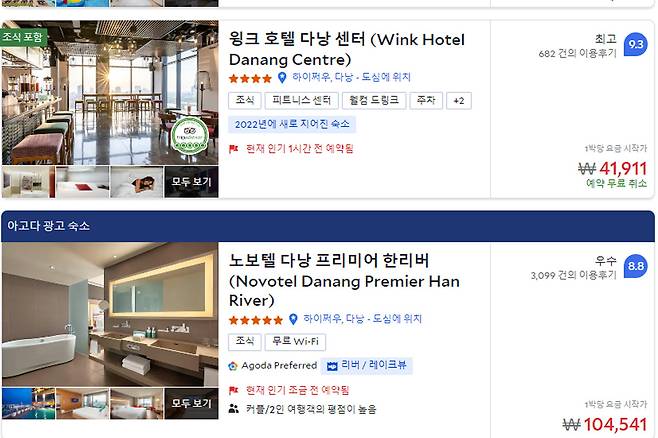Click 모두 보기 on Novotel photos
The width and height of the screenshot is (658, 438).
191,403
